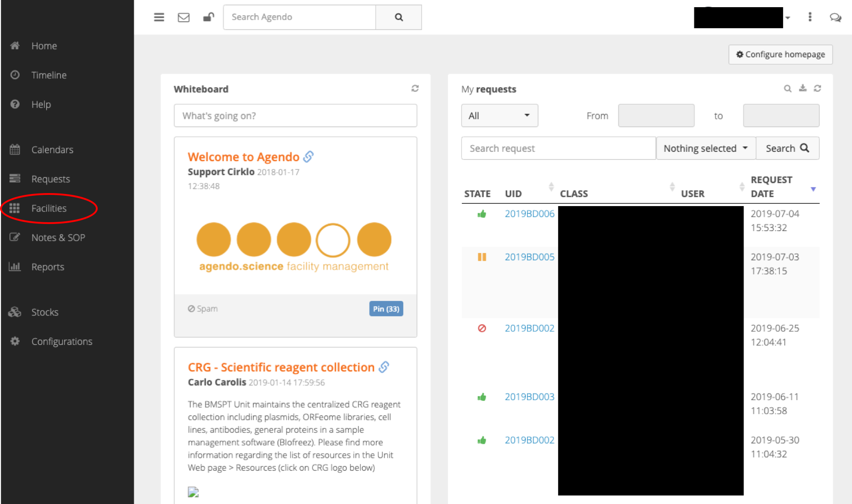Viewport: 852px width, 504px height.
Task: Click the 2019-06-25 12:04:41 date cell
Action: [x=775, y=335]
